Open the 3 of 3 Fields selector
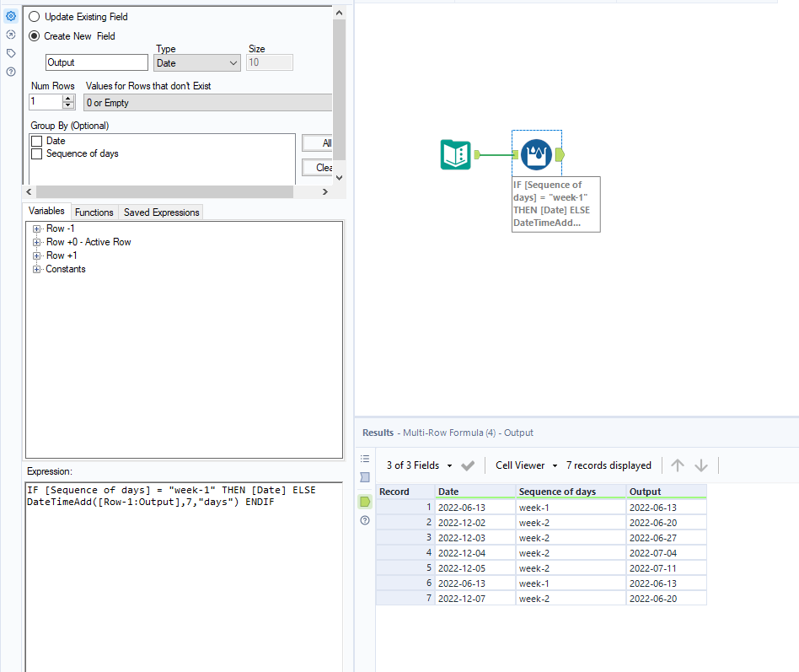The image size is (799, 672). (413, 465)
